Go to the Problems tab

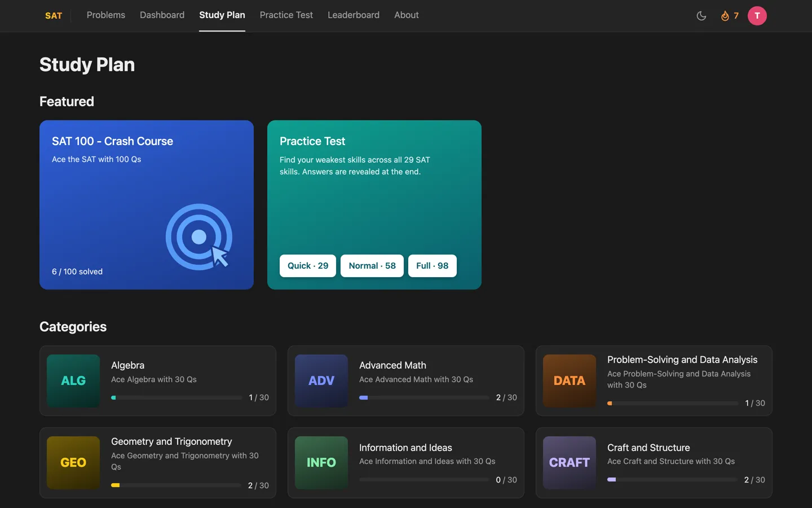click(x=106, y=15)
